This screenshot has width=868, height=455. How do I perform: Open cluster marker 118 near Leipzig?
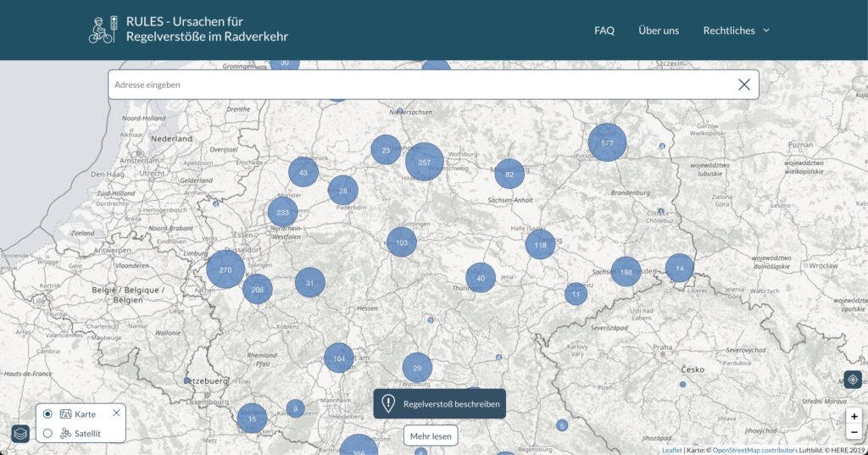(x=540, y=244)
